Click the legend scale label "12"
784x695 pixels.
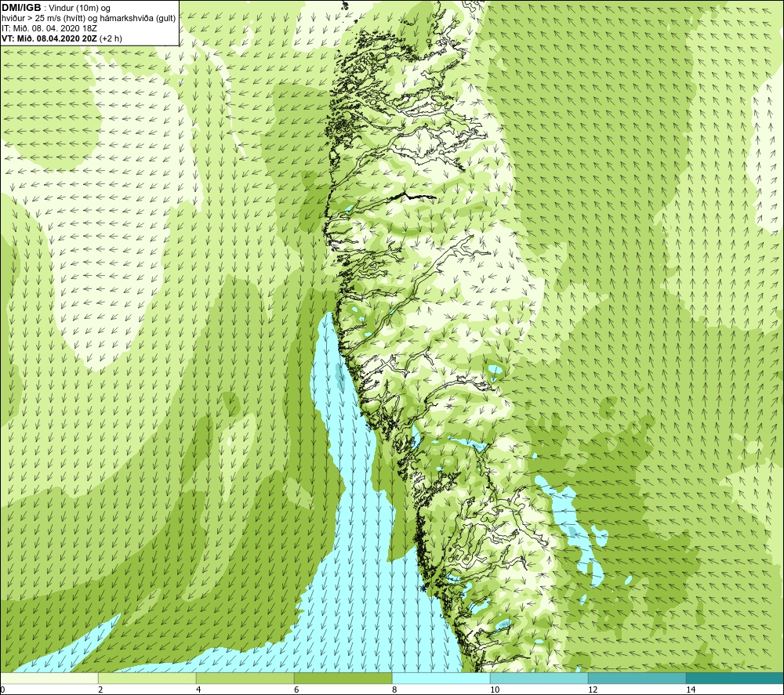(593, 690)
